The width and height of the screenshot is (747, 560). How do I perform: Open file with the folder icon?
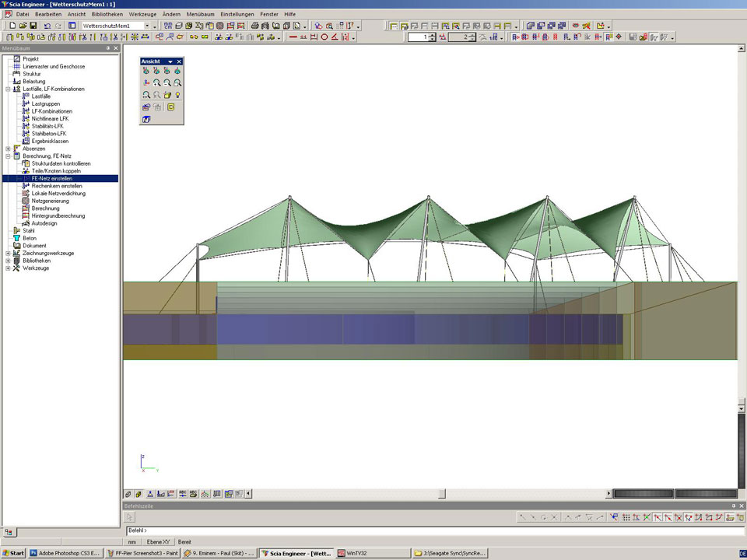coord(23,26)
